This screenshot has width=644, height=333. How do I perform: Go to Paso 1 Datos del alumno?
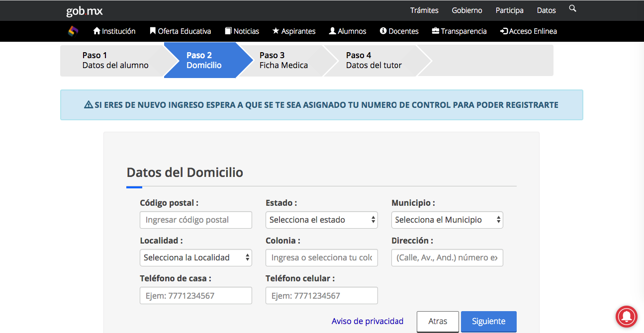(x=115, y=60)
